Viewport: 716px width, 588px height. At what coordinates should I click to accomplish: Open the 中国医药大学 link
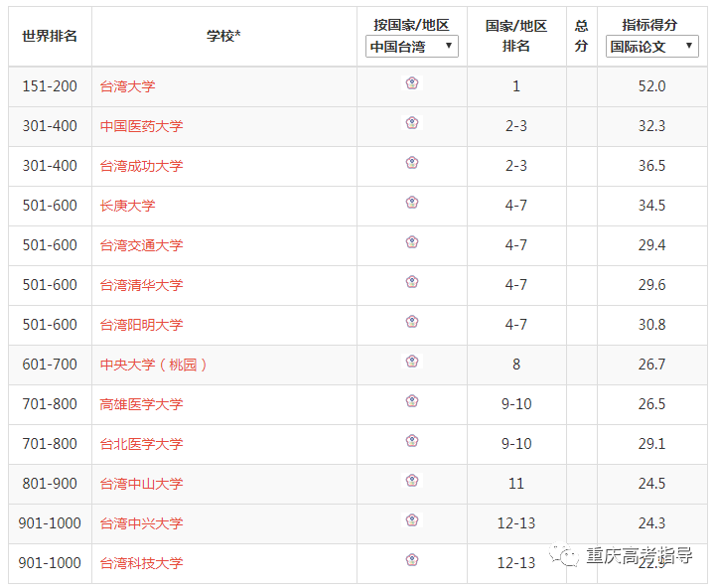(x=141, y=126)
